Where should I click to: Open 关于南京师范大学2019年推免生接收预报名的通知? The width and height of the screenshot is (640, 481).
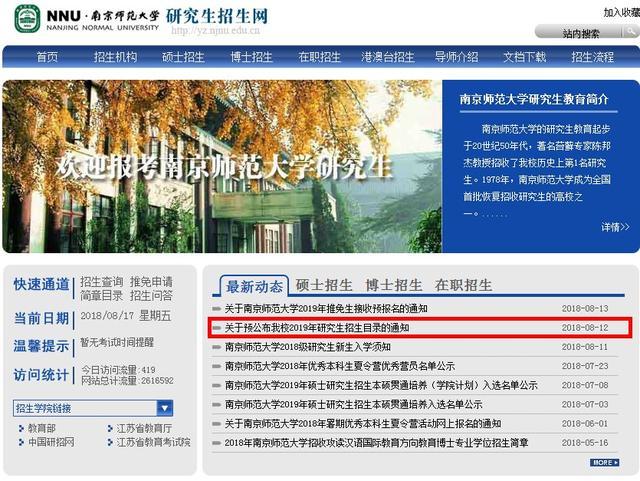326,309
